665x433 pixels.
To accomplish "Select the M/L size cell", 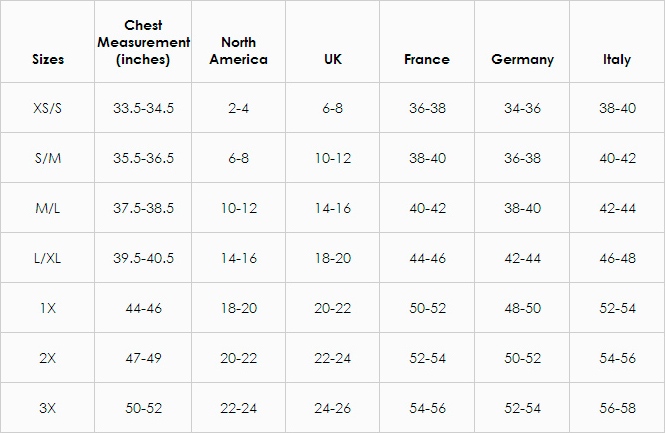I will (48, 208).
